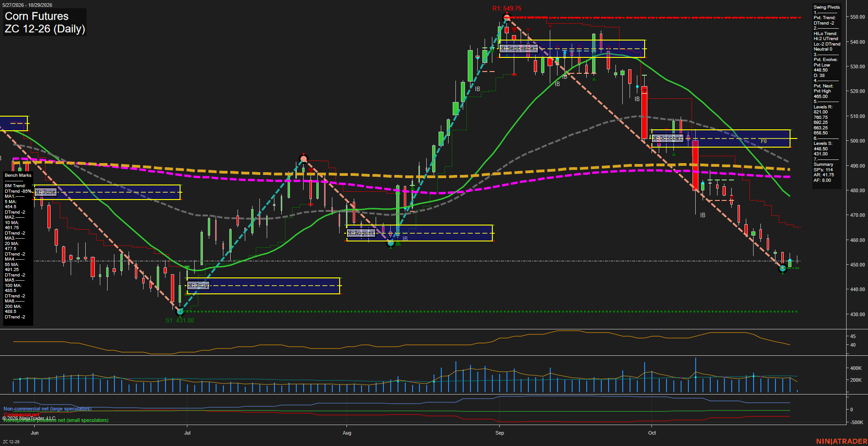This screenshot has height=446, width=868.
Task: Click the Sep time axis label
Action: [500, 433]
